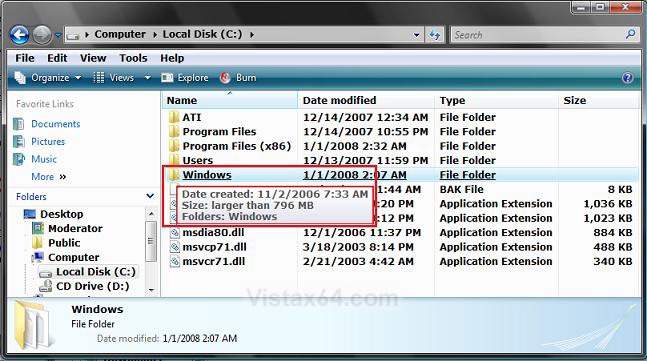Click Music icon in Favorite Links
Viewport: 647px width, 361px height.
(x=19, y=159)
